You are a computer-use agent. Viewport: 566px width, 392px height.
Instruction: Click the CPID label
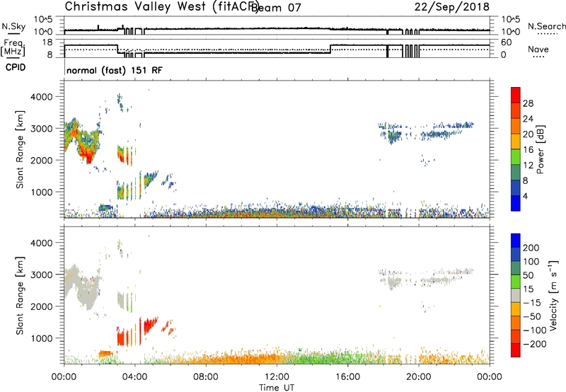pyautogui.click(x=16, y=67)
